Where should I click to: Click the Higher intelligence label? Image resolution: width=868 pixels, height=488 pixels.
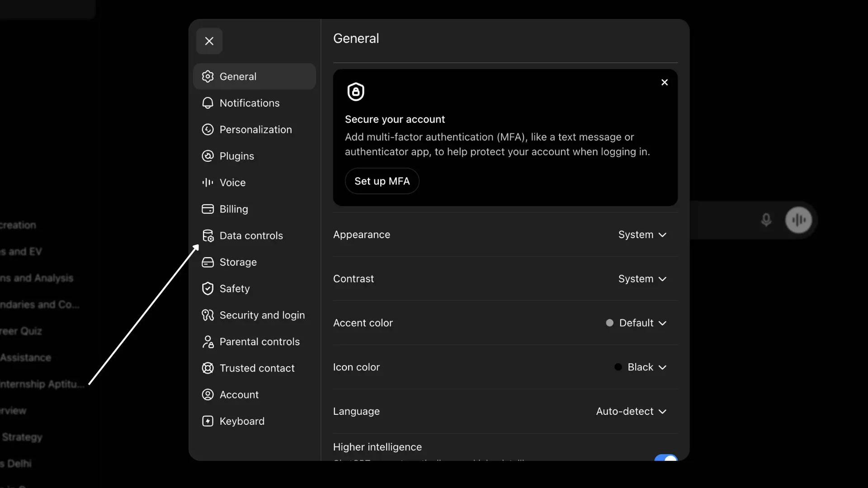coord(377,447)
